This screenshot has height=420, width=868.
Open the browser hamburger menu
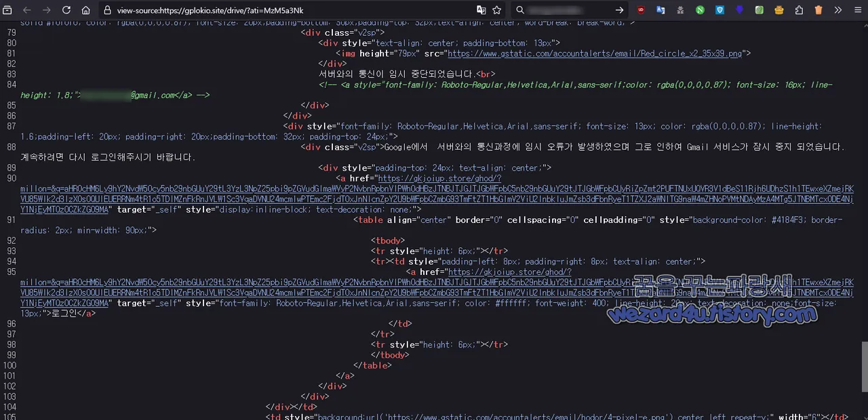pyautogui.click(x=858, y=10)
